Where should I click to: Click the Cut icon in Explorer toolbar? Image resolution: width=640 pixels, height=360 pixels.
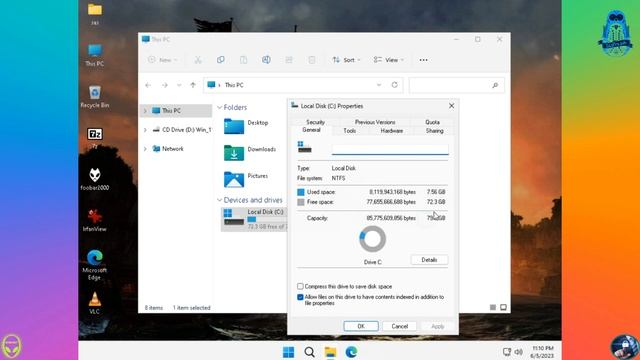(x=198, y=60)
